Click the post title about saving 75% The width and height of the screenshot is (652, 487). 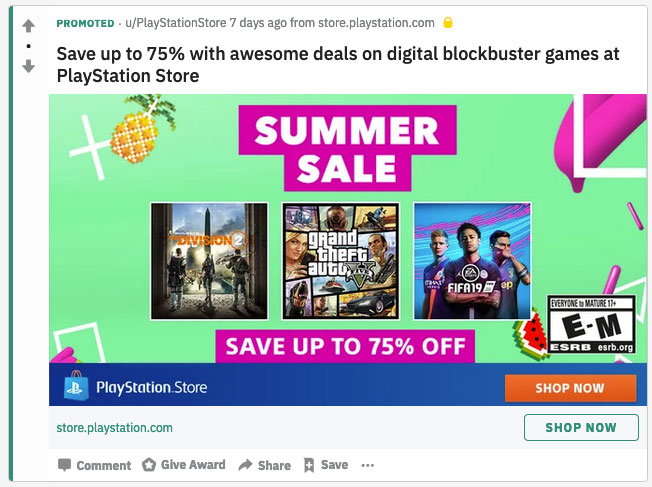click(338, 65)
